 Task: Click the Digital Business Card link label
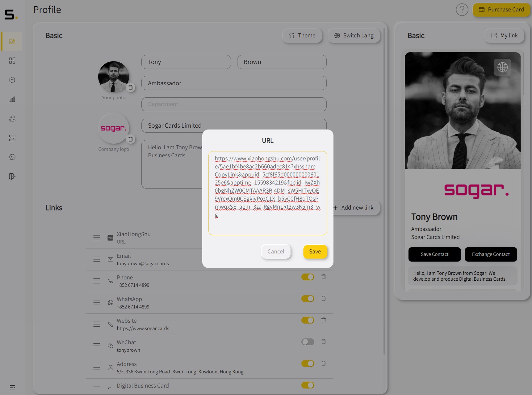point(143,386)
